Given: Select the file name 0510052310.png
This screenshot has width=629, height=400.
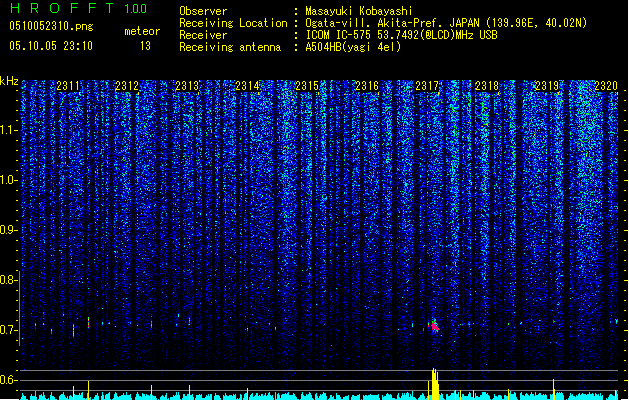Looking at the screenshot, I should tap(51, 26).
